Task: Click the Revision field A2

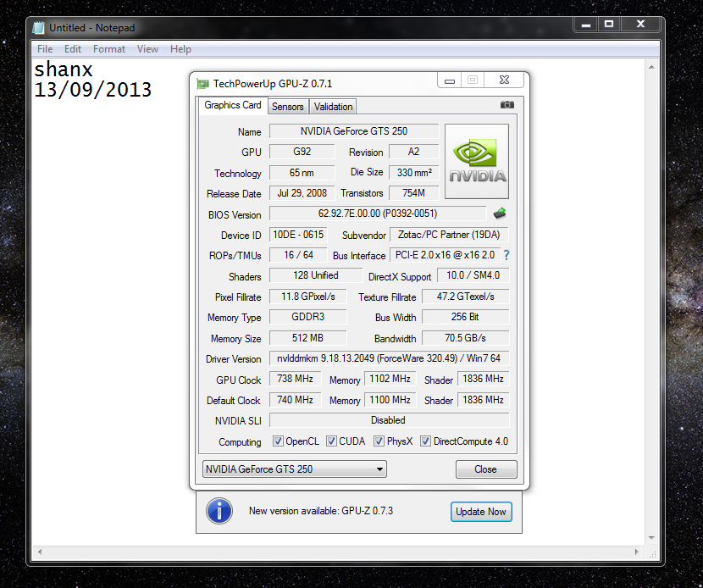Action: [413, 152]
